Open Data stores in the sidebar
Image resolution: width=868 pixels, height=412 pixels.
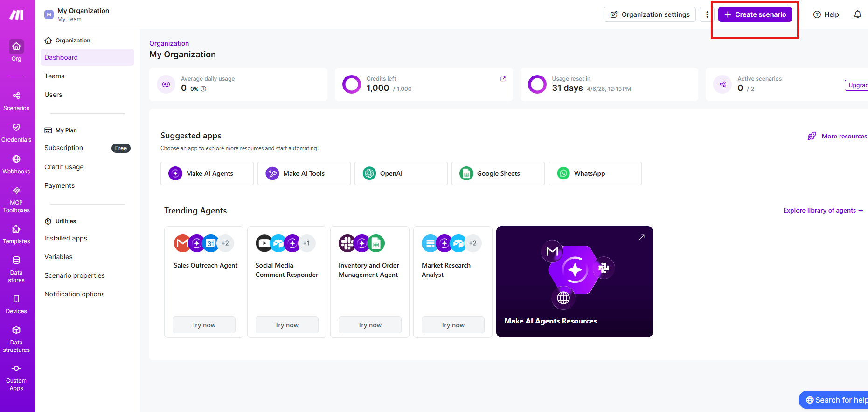tap(16, 269)
